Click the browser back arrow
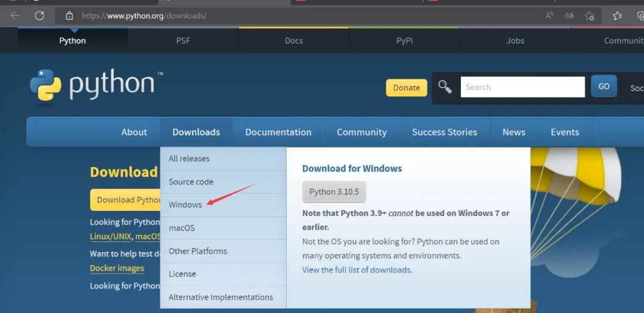Viewport: 644px width, 313px height. click(15, 16)
